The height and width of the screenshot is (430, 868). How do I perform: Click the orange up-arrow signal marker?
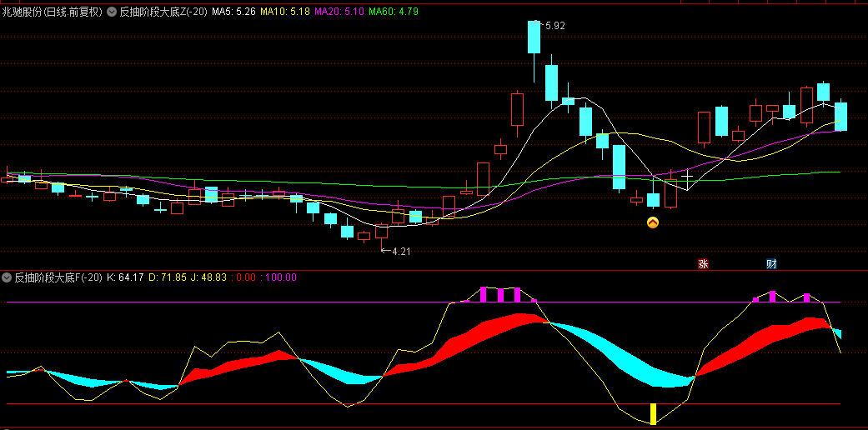653,222
